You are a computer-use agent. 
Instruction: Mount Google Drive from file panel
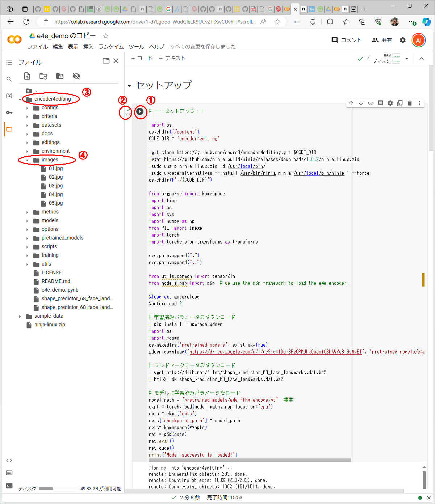coord(60,76)
